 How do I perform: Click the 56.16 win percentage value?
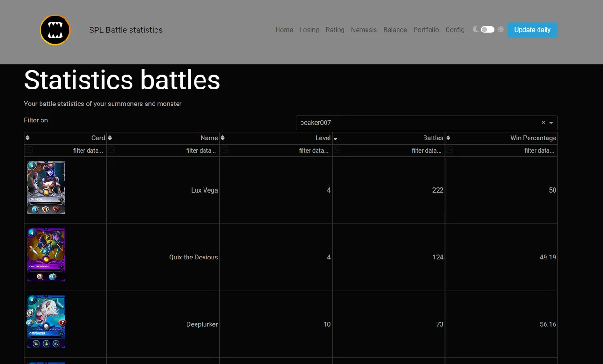(548, 324)
